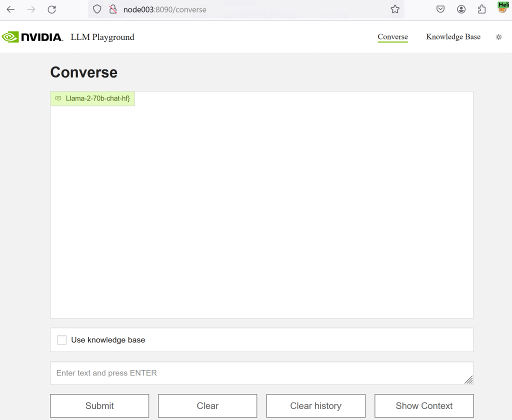Viewport: 512px width, 420px height.
Task: Click the NVIDIA logo
Action: pyautogui.click(x=32, y=37)
